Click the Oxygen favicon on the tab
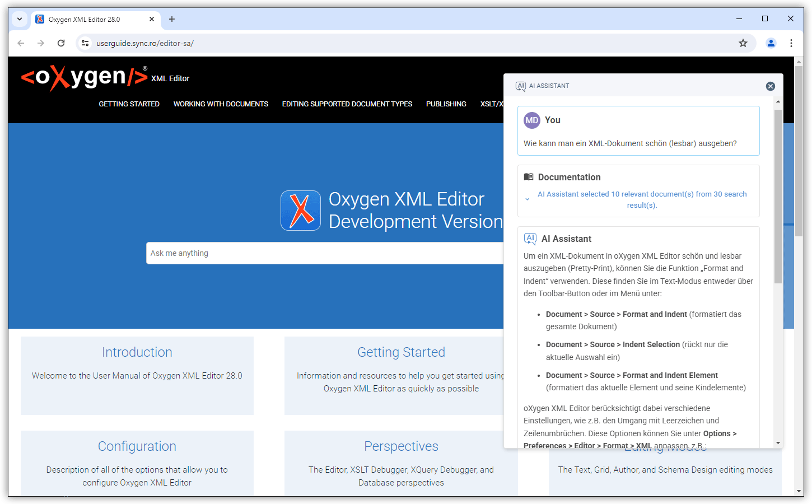Image resolution: width=812 pixels, height=504 pixels. pos(40,19)
